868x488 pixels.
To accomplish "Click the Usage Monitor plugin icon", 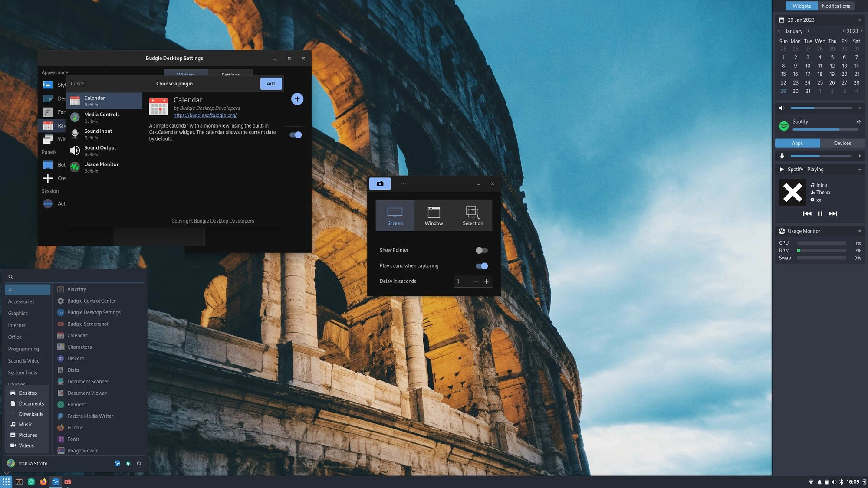I will point(75,167).
